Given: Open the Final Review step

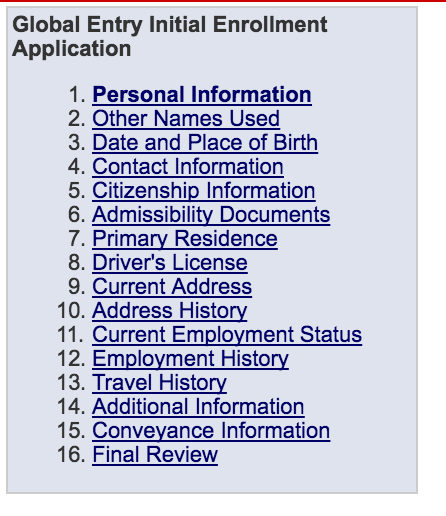Looking at the screenshot, I should (155, 455).
